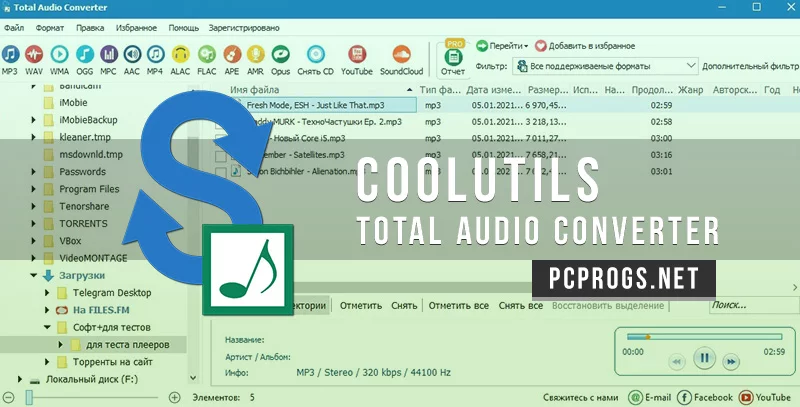Image resolution: width=800 pixels, height=407 pixels.
Task: Seek in the playback progress bar
Action: click(704, 337)
